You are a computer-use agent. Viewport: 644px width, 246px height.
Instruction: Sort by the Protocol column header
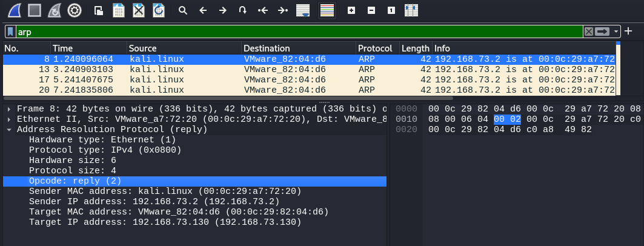tap(377, 48)
